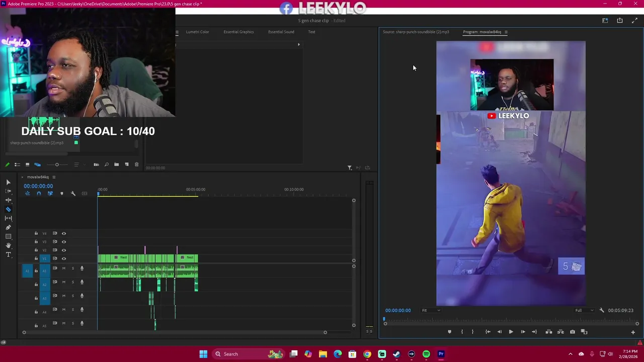The height and width of the screenshot is (362, 644).
Task: Click the Lift button in Program monitor
Action: coord(549,332)
